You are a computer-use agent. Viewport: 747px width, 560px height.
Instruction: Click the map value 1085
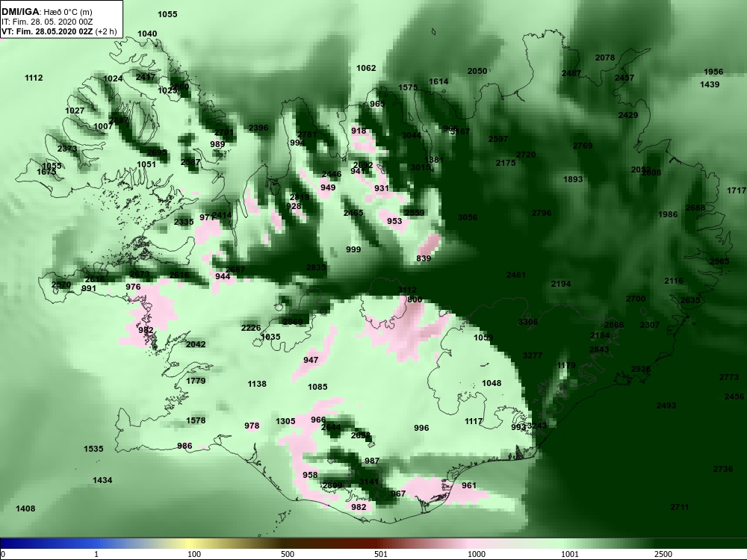click(317, 387)
